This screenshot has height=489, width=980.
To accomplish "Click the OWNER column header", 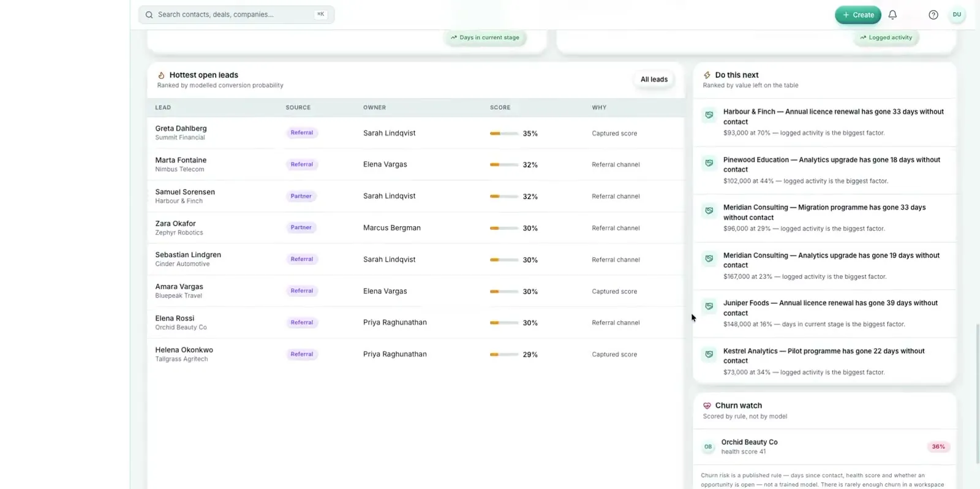I will 374,108.
